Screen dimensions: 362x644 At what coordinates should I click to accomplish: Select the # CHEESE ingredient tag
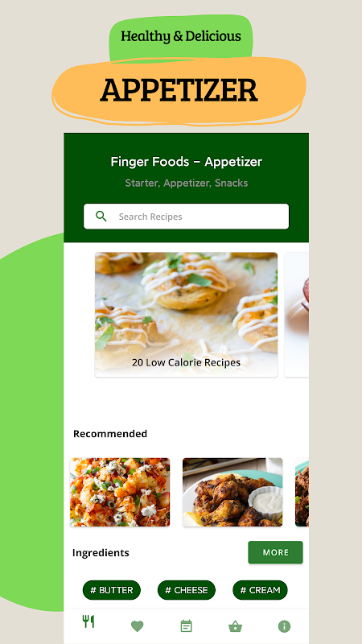pyautogui.click(x=187, y=590)
